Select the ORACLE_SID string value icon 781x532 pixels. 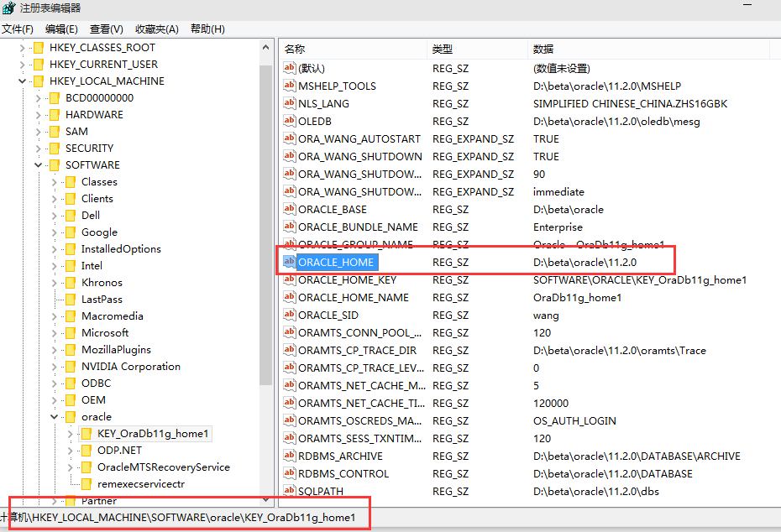(290, 315)
